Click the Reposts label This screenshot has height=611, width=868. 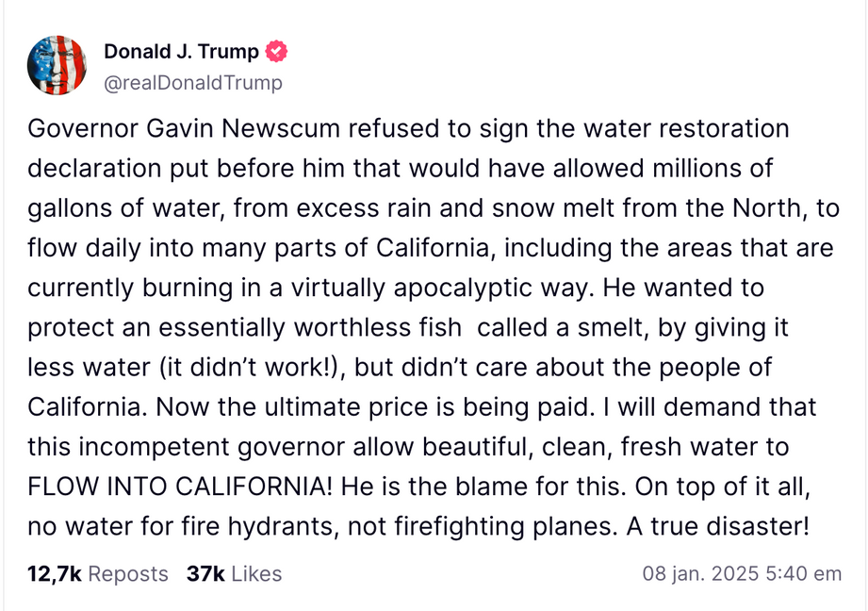click(128, 573)
